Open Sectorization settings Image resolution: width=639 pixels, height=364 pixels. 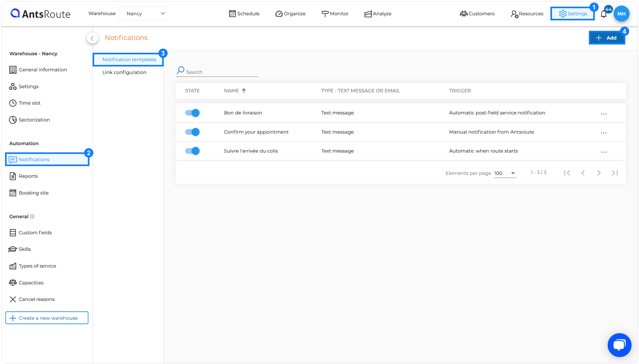pyautogui.click(x=29, y=120)
